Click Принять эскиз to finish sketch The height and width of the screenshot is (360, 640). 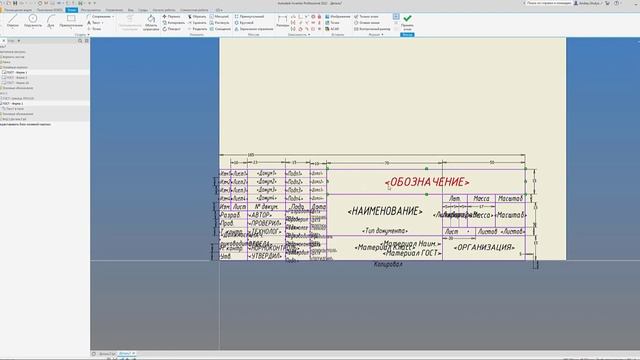(x=407, y=22)
